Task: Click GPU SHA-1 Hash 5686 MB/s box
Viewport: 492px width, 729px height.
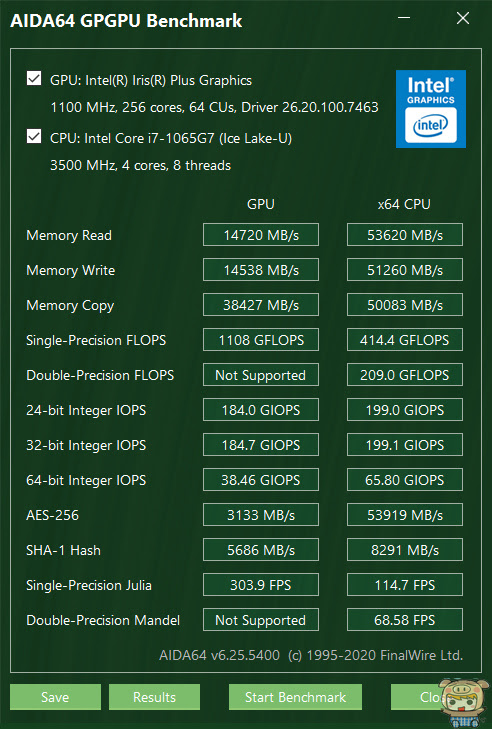Action: [261, 550]
